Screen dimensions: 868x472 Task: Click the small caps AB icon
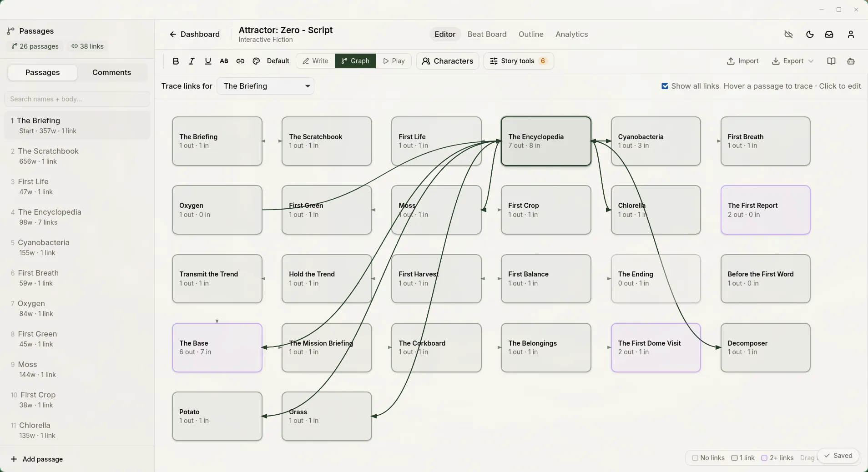[224, 61]
